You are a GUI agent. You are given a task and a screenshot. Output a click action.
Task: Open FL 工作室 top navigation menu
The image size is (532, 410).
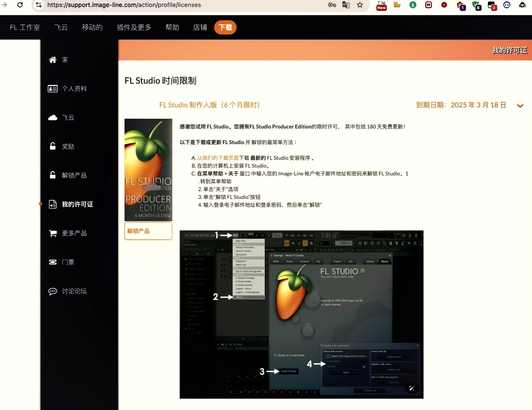(25, 27)
